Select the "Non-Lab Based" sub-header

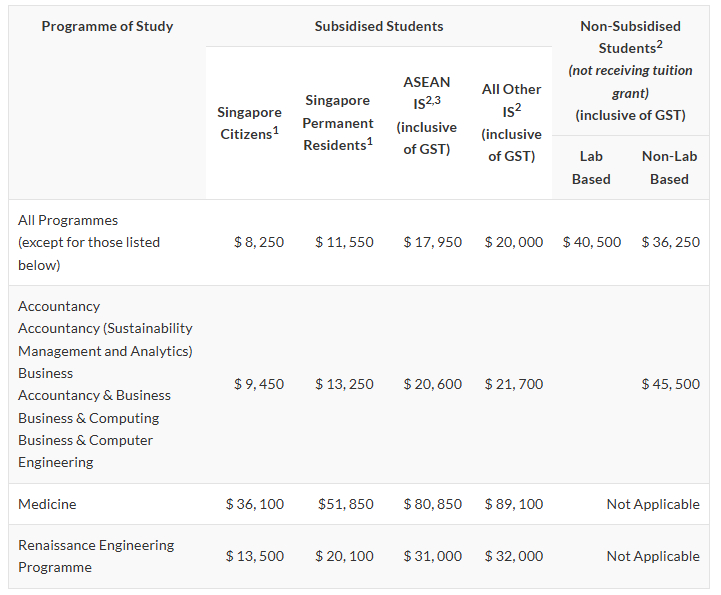(669, 167)
